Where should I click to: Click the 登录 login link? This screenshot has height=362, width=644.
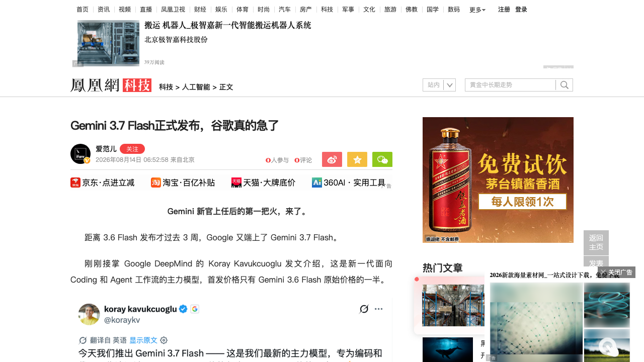(x=521, y=10)
